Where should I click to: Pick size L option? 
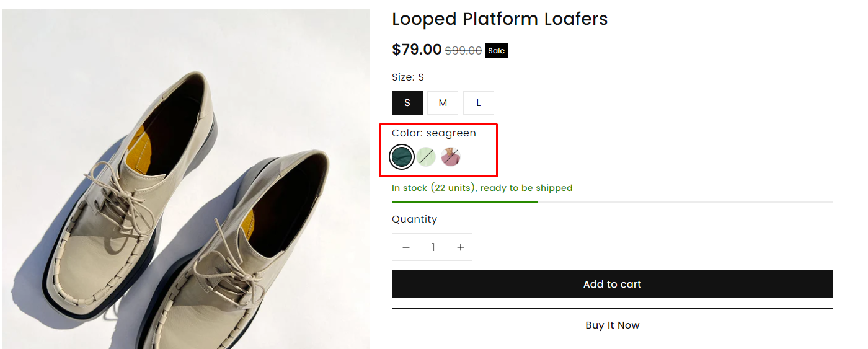click(x=479, y=103)
